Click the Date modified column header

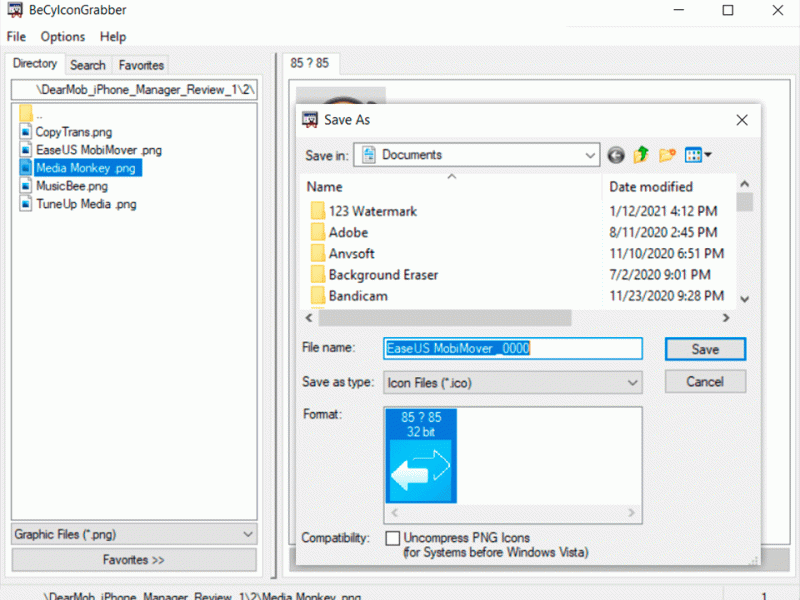669,187
